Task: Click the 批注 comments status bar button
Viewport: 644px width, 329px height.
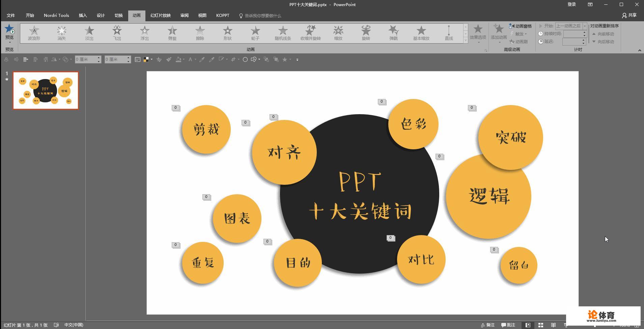Action: pyautogui.click(x=508, y=325)
